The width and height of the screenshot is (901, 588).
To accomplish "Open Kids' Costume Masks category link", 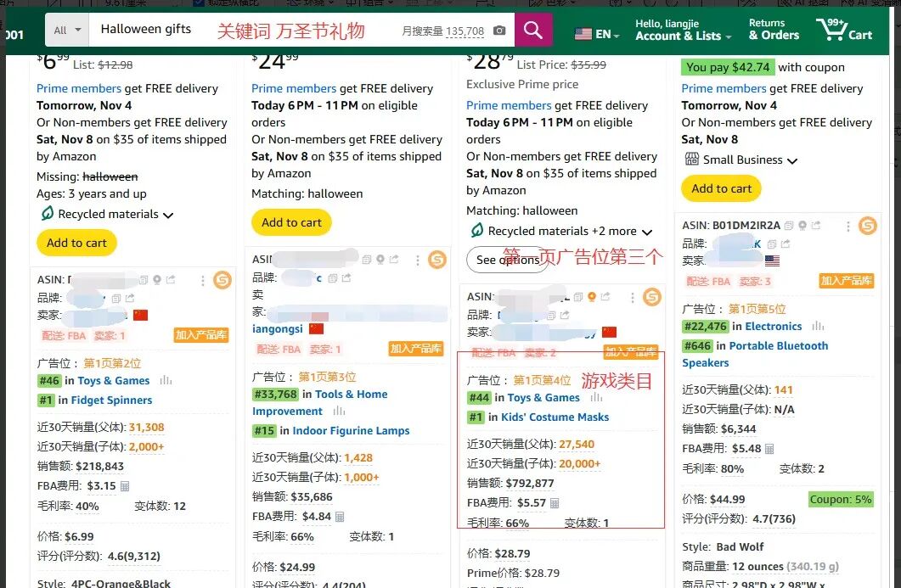I will 555,417.
